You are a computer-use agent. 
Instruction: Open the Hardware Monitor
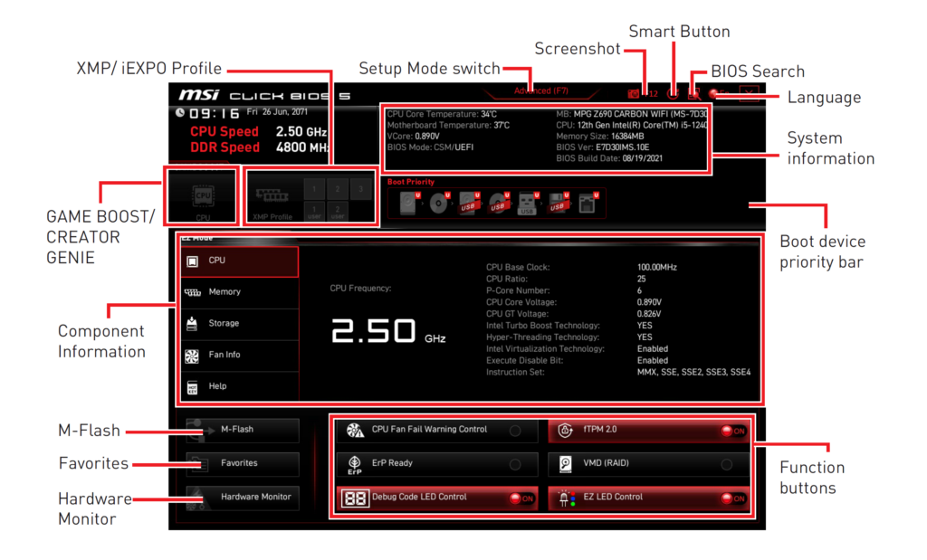tap(243, 498)
